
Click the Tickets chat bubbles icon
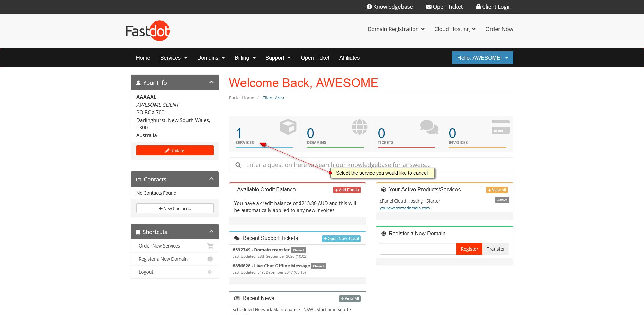(429, 127)
